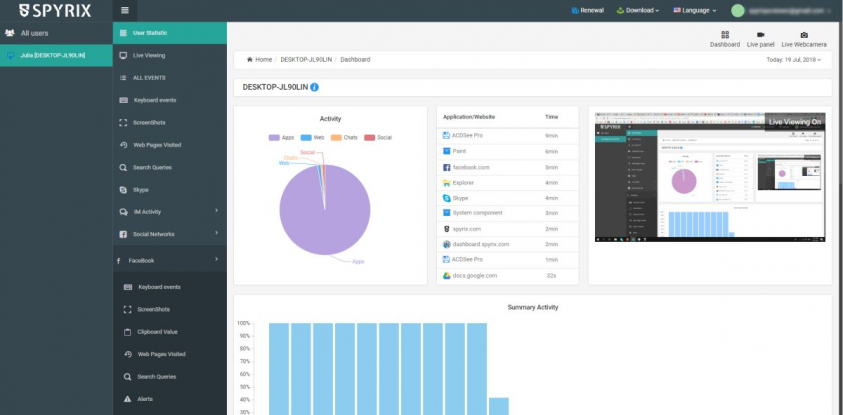The width and height of the screenshot is (843, 415).
Task: Open the Live panel camera icon
Action: coord(760,35)
